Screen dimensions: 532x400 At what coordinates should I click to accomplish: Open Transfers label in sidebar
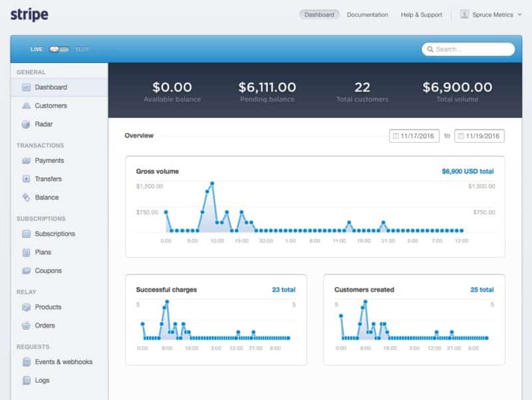pyautogui.click(x=48, y=179)
